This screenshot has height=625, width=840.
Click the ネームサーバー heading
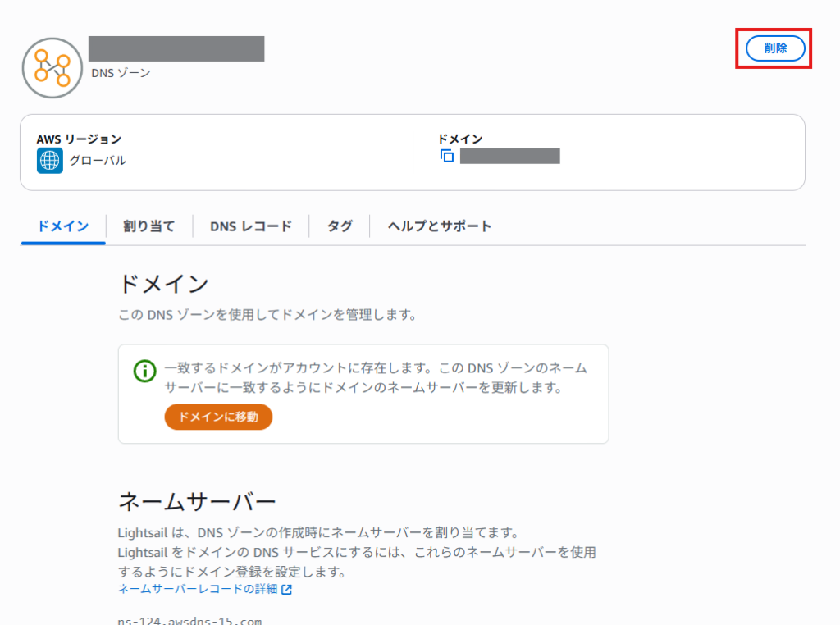[197, 502]
